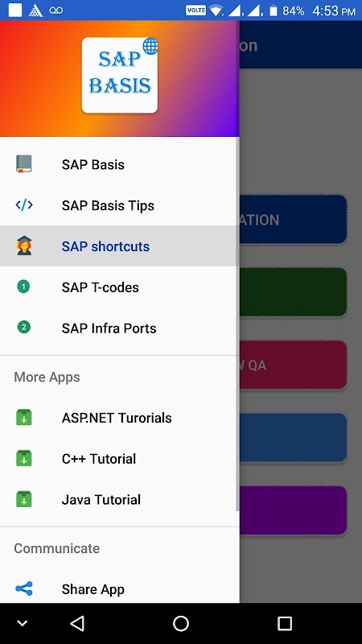The image size is (362, 644).
Task: Go to SAP T-codes
Action: click(119, 287)
